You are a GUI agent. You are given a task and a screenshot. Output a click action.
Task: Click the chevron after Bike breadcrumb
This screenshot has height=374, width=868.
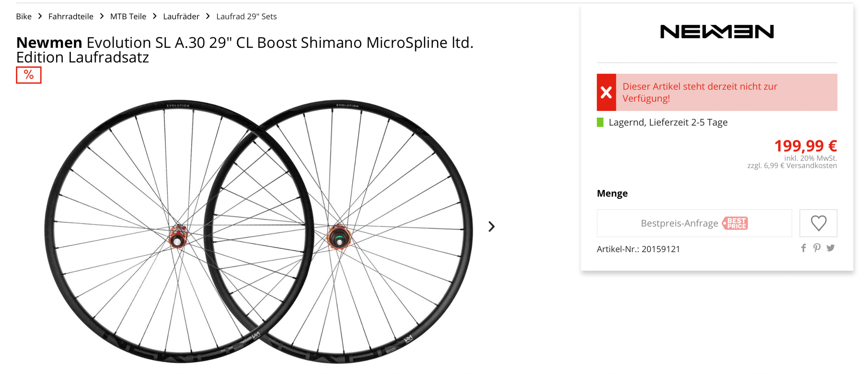tap(40, 16)
